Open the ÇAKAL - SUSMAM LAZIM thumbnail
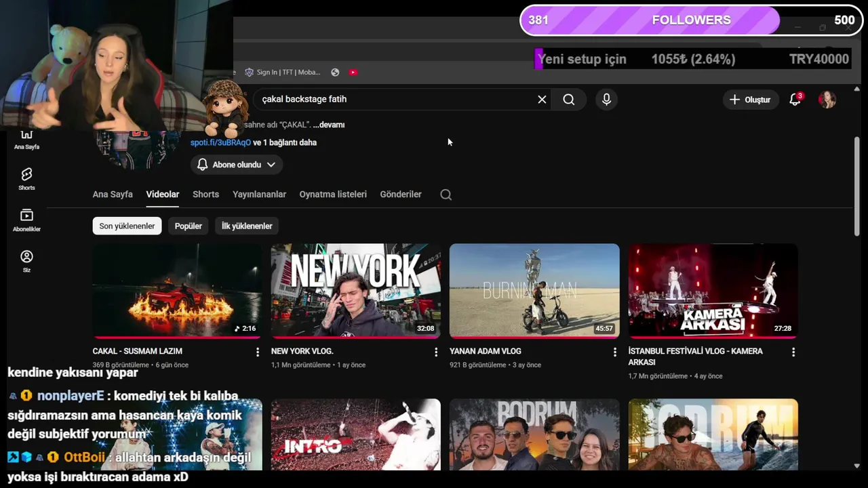The height and width of the screenshot is (488, 868). click(177, 291)
